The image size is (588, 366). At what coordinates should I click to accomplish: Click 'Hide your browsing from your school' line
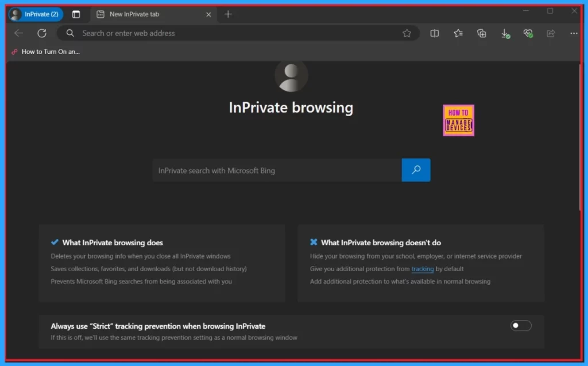[x=416, y=256]
